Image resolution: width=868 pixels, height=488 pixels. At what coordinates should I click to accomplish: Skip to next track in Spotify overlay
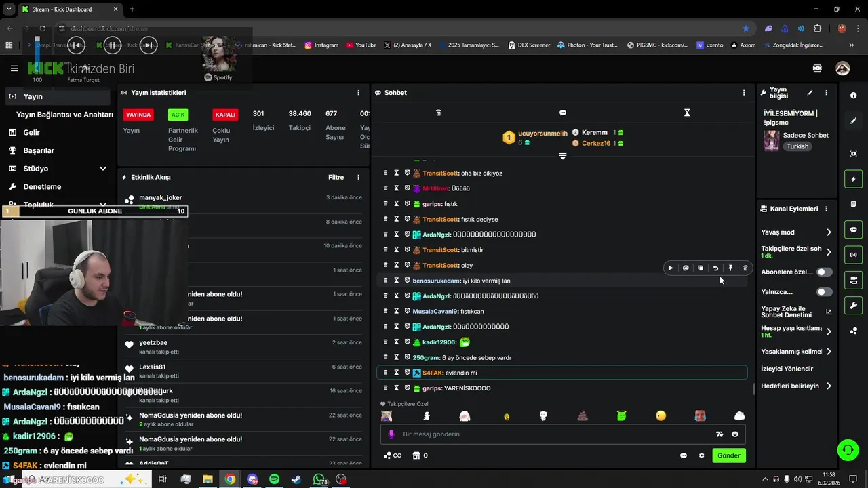pos(149,45)
